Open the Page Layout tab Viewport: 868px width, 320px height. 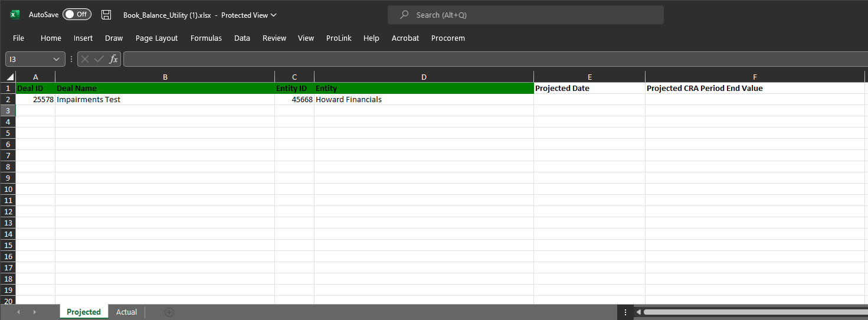[x=156, y=38]
